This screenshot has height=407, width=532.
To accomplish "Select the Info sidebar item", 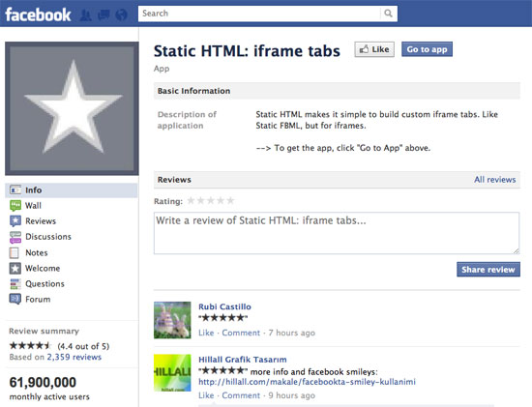I will [x=72, y=190].
